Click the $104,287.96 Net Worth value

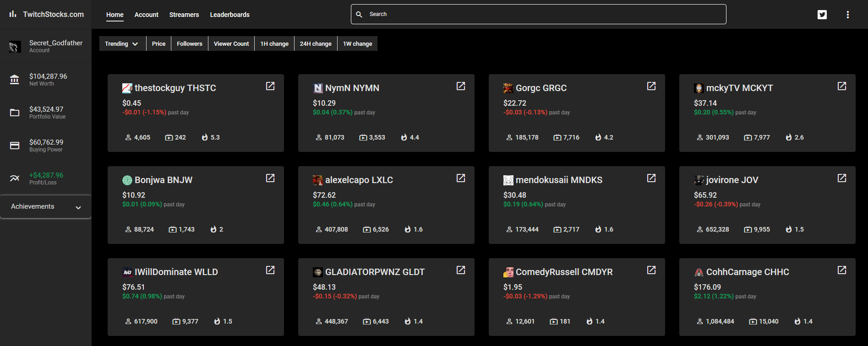48,76
